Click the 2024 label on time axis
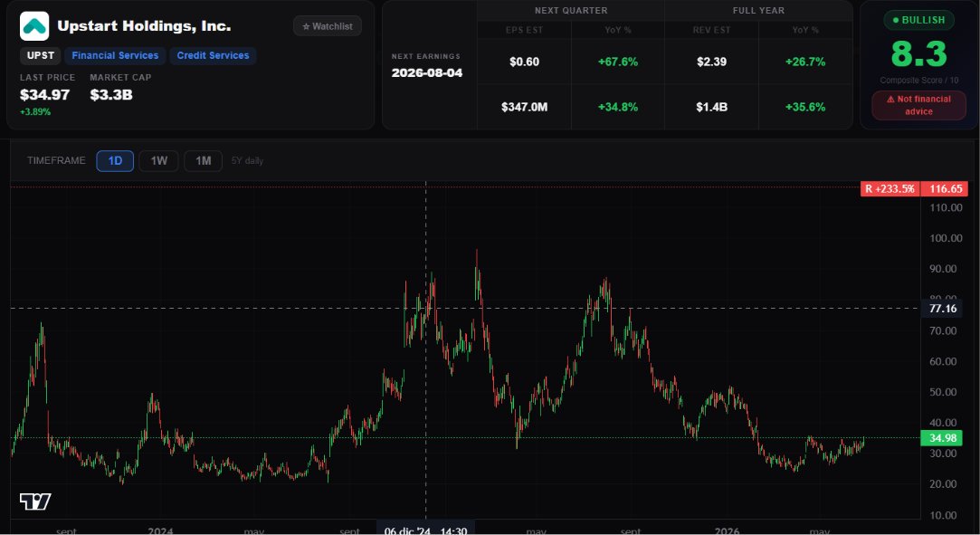Viewport: 980px width, 535px height. coord(160,530)
